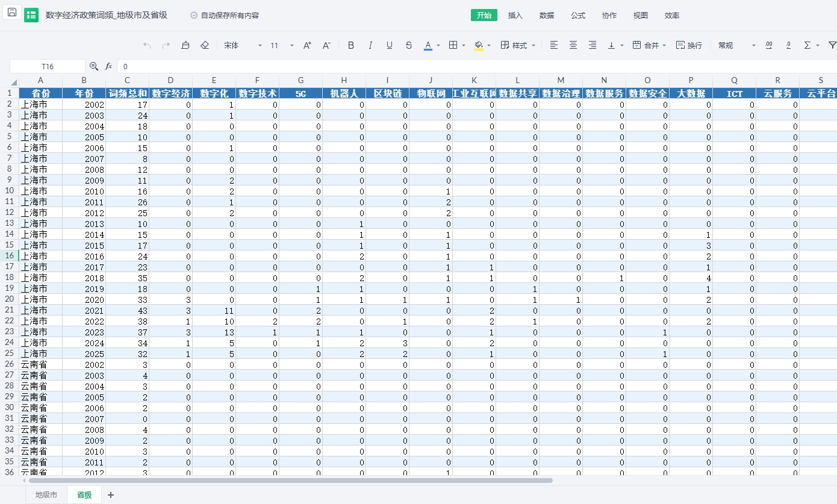Open the 协作 menu tab
This screenshot has height=504, width=837.
[x=609, y=16]
